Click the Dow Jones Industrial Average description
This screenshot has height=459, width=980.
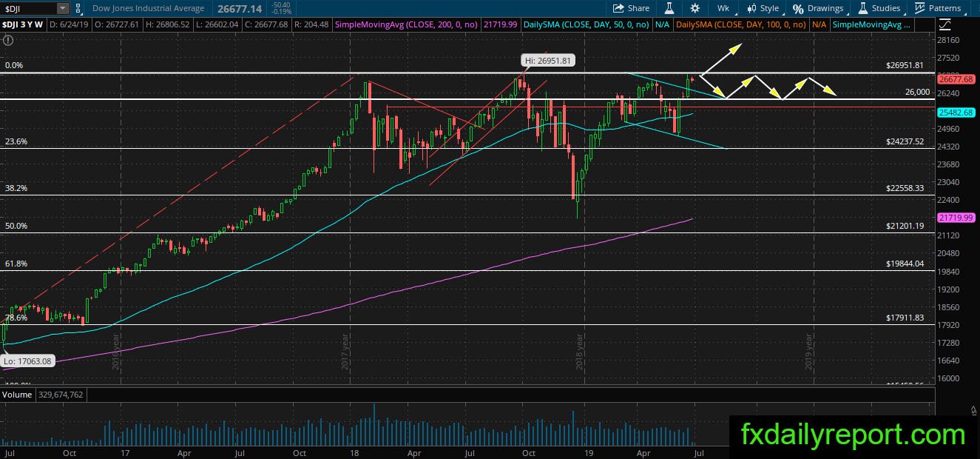[x=149, y=8]
